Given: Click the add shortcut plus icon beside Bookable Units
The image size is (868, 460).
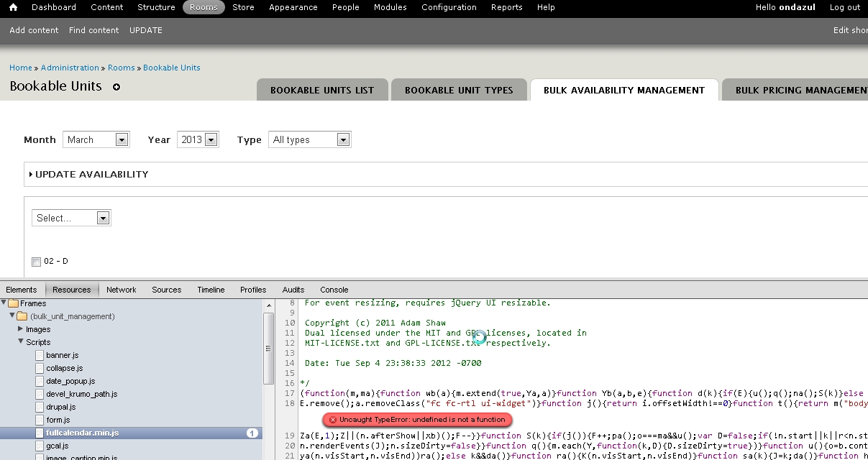Looking at the screenshot, I should 117,87.
